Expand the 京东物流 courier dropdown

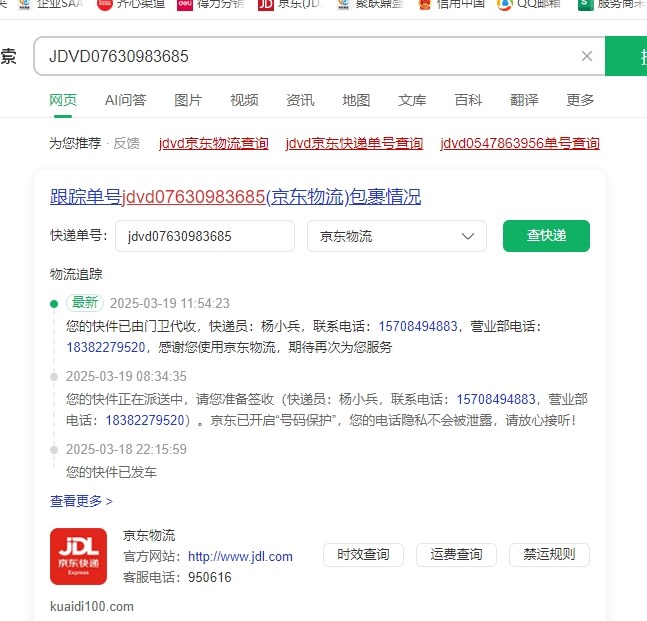[x=397, y=236]
